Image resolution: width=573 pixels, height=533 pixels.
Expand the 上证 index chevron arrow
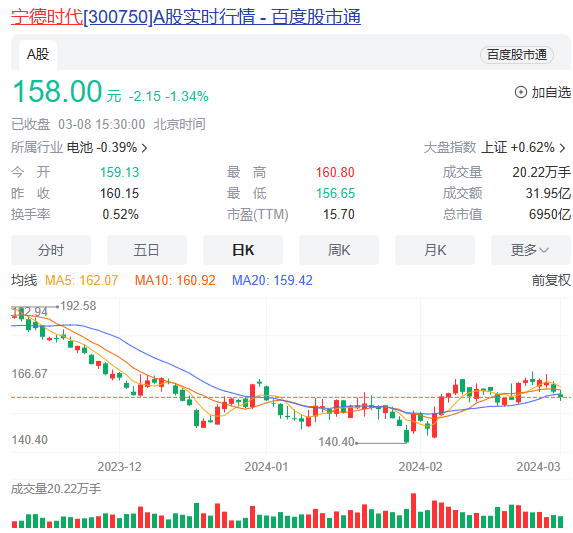pos(562,148)
